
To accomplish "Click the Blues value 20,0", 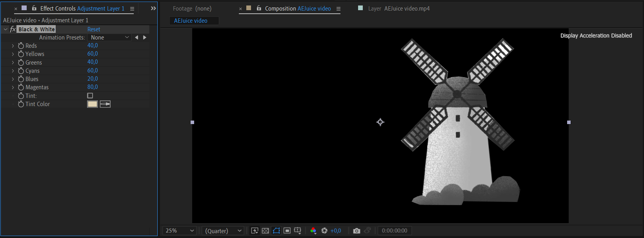I will (x=93, y=79).
